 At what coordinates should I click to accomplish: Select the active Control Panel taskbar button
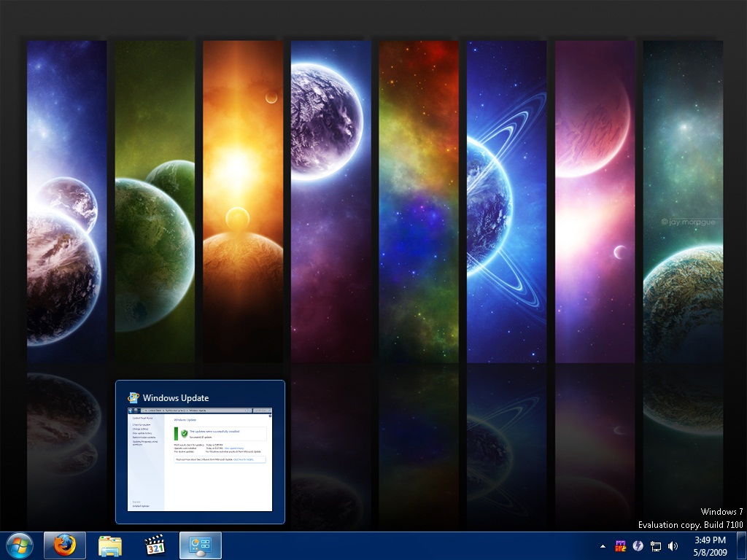tap(201, 545)
